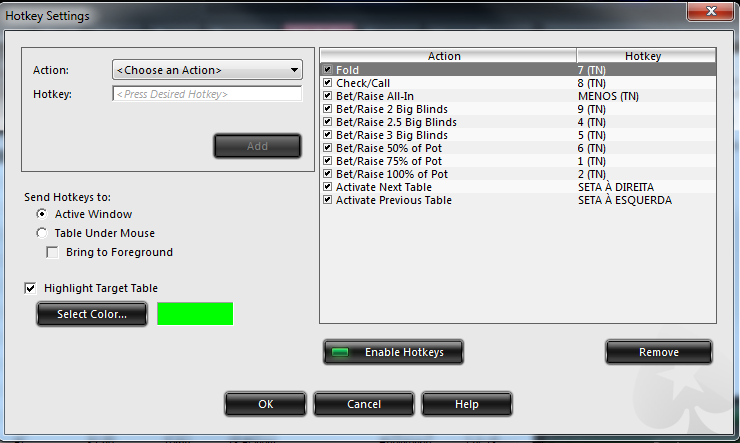Uncheck Bet/Raise 50% of Pot checkbox
Image resolution: width=740 pixels, height=443 pixels.
click(x=328, y=148)
